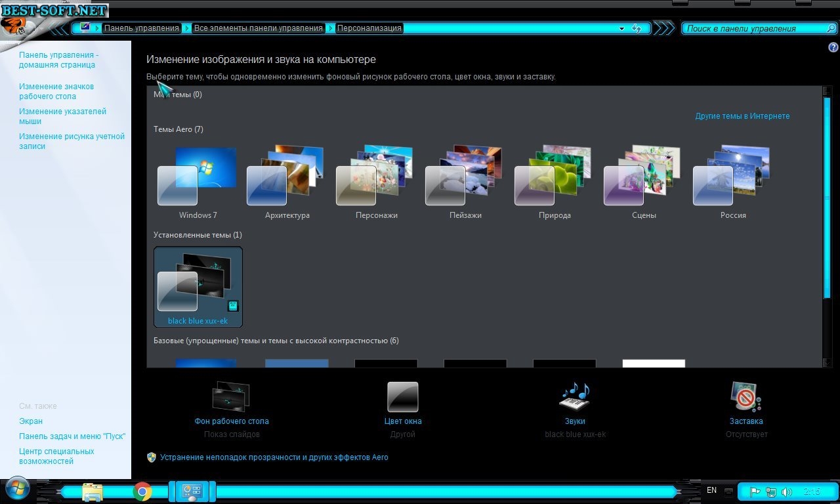Image resolution: width=840 pixels, height=504 pixels.
Task: Click the EN language indicator
Action: tap(711, 490)
